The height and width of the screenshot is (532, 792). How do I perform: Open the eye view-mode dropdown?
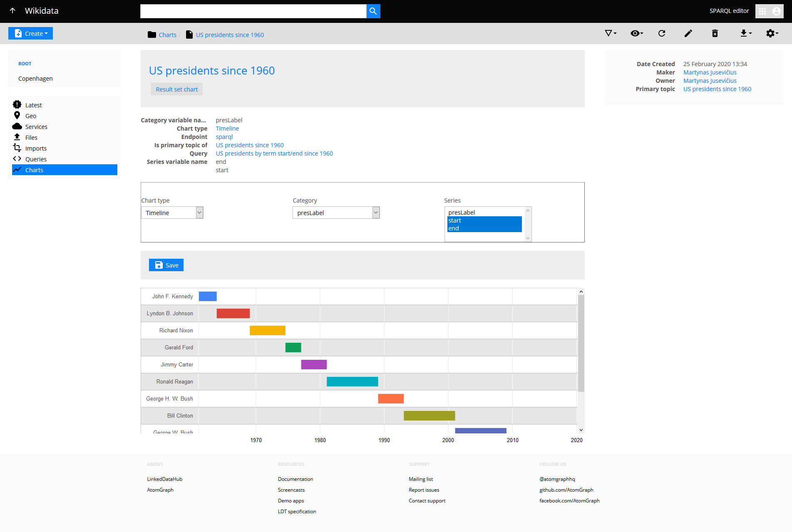click(637, 33)
